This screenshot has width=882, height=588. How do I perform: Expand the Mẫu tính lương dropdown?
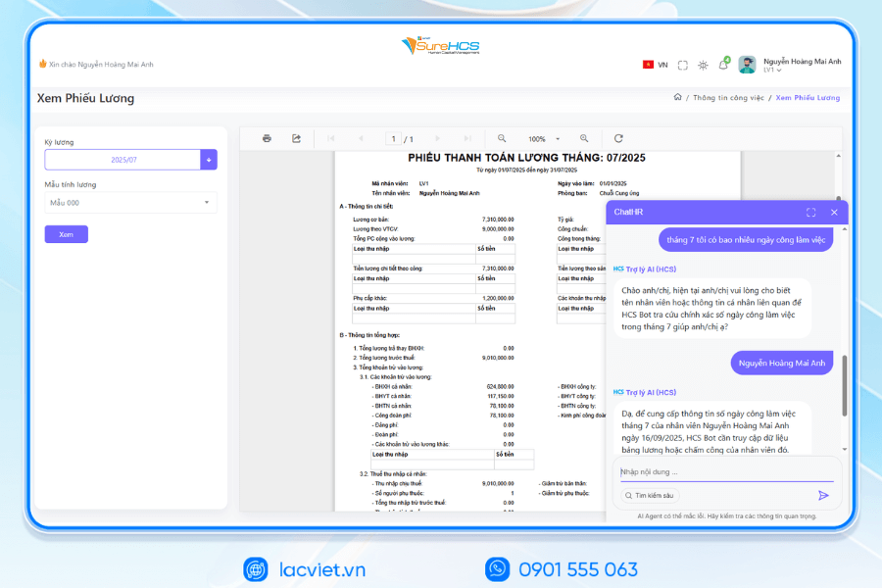[x=207, y=203]
